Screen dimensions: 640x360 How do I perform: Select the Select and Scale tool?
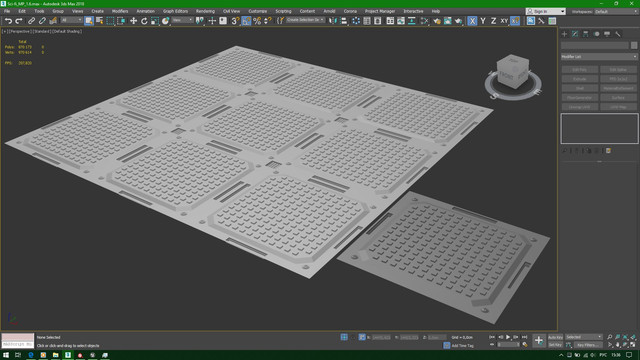[x=155, y=21]
